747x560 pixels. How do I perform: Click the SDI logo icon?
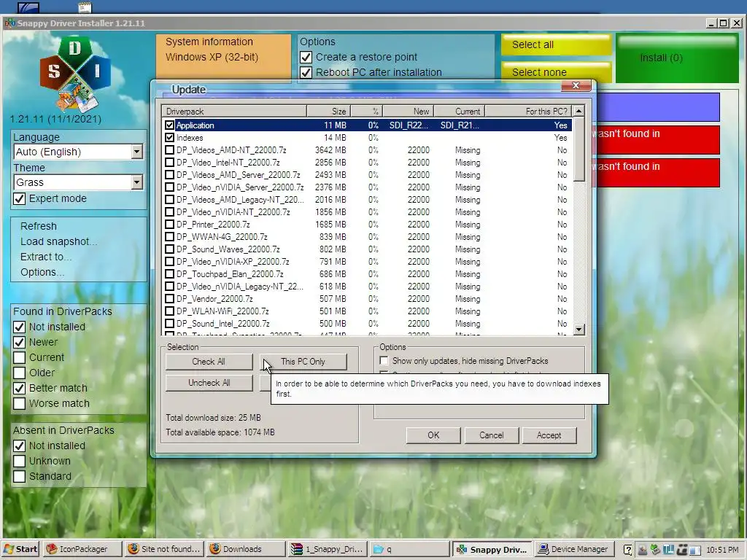tap(75, 74)
